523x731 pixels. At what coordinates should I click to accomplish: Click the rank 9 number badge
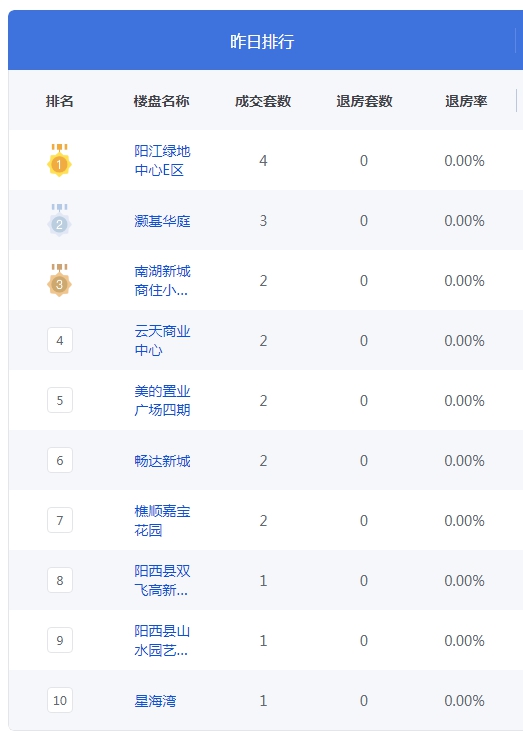(x=60, y=640)
